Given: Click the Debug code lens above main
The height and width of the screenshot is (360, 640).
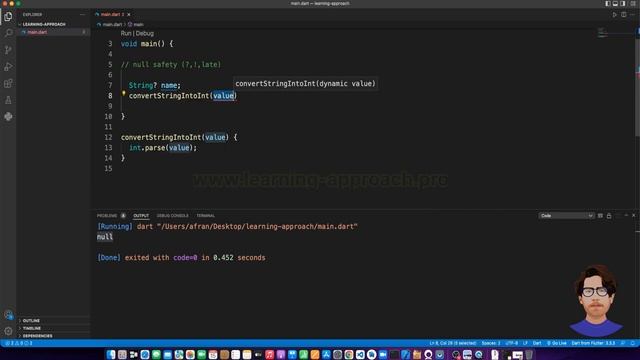Looking at the screenshot, I should (x=144, y=33).
